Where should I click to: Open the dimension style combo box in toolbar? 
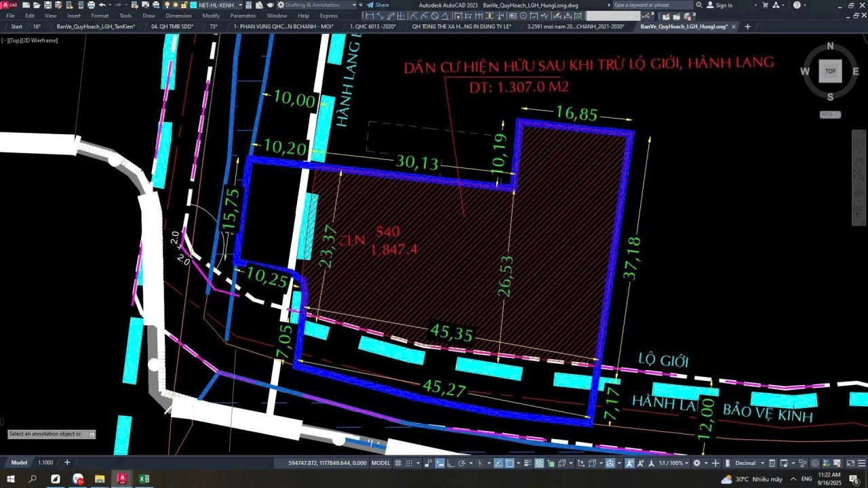(x=614, y=16)
